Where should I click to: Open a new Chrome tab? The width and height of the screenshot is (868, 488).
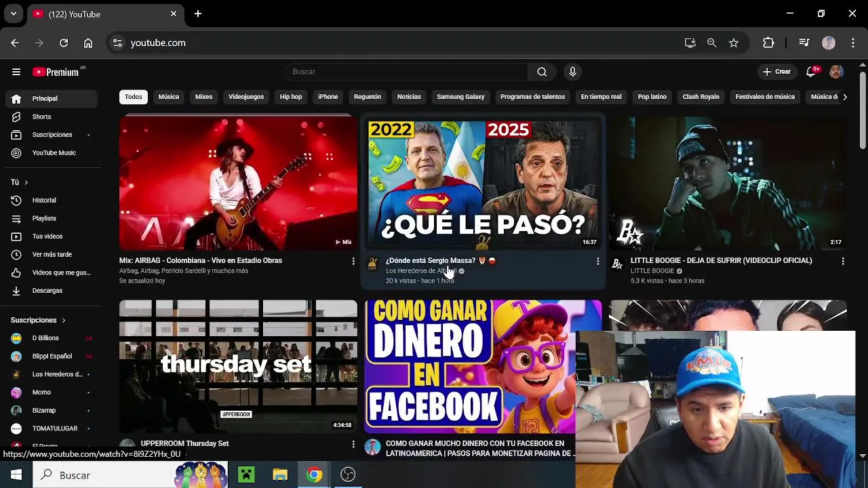click(x=198, y=14)
